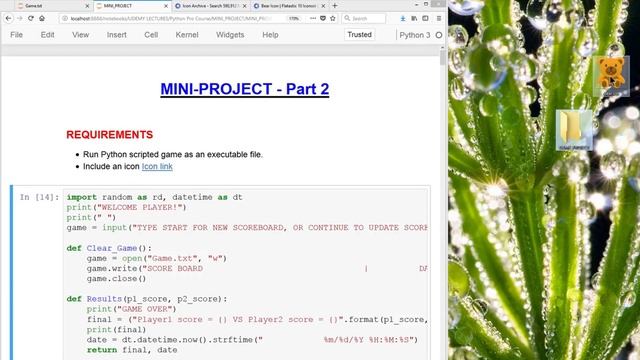Bookmark this page with the star icon

[x=333, y=18]
